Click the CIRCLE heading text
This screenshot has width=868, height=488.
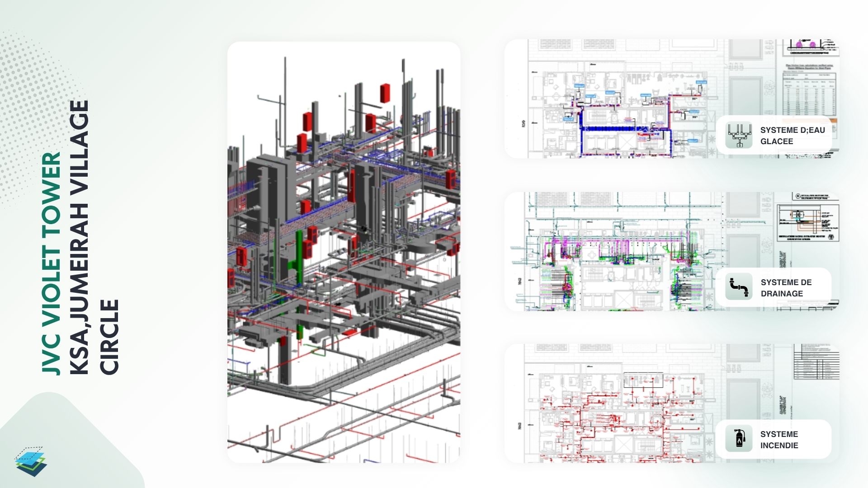pyautogui.click(x=108, y=337)
